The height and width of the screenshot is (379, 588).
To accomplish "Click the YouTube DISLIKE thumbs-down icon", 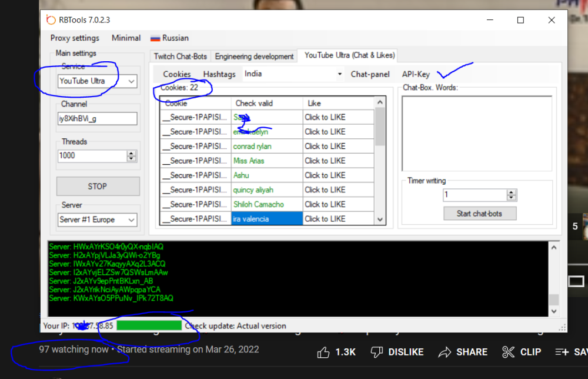I will [377, 352].
